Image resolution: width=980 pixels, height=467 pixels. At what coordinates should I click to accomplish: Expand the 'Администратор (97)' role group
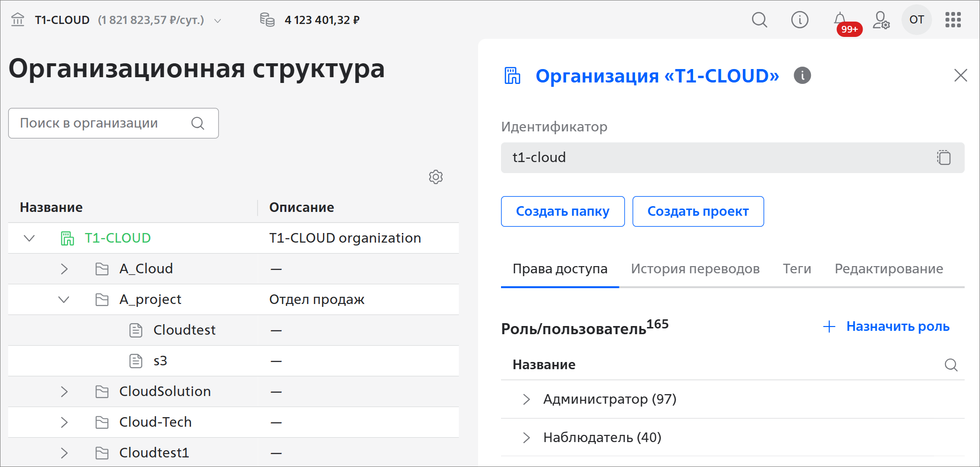tap(526, 399)
